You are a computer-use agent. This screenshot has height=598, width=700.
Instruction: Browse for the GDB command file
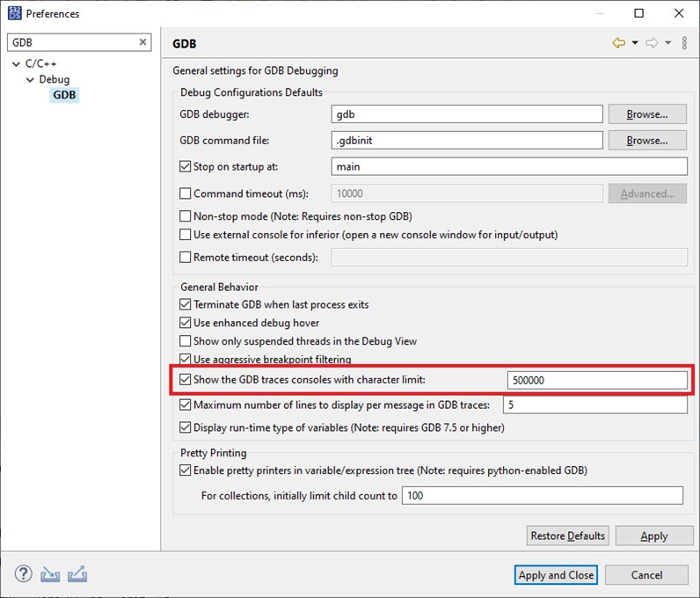click(x=647, y=140)
